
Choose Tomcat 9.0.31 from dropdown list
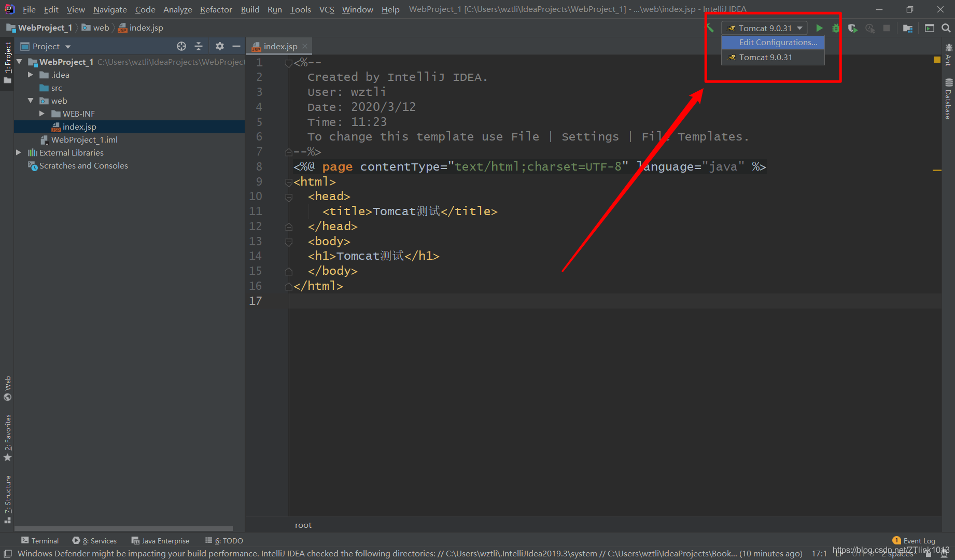(x=773, y=58)
